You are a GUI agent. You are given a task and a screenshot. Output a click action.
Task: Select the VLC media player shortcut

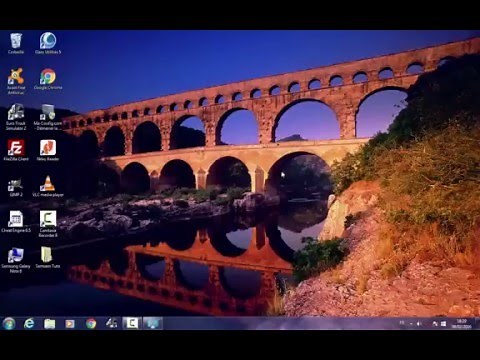(48, 186)
